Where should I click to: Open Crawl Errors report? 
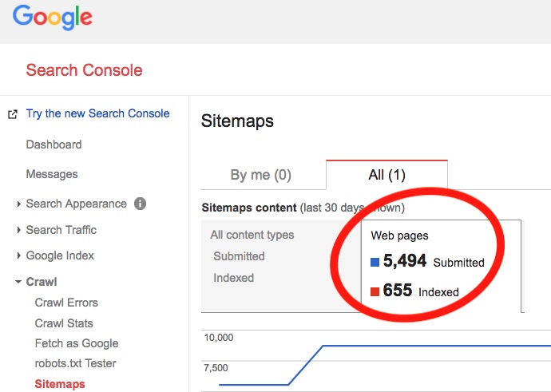click(66, 303)
